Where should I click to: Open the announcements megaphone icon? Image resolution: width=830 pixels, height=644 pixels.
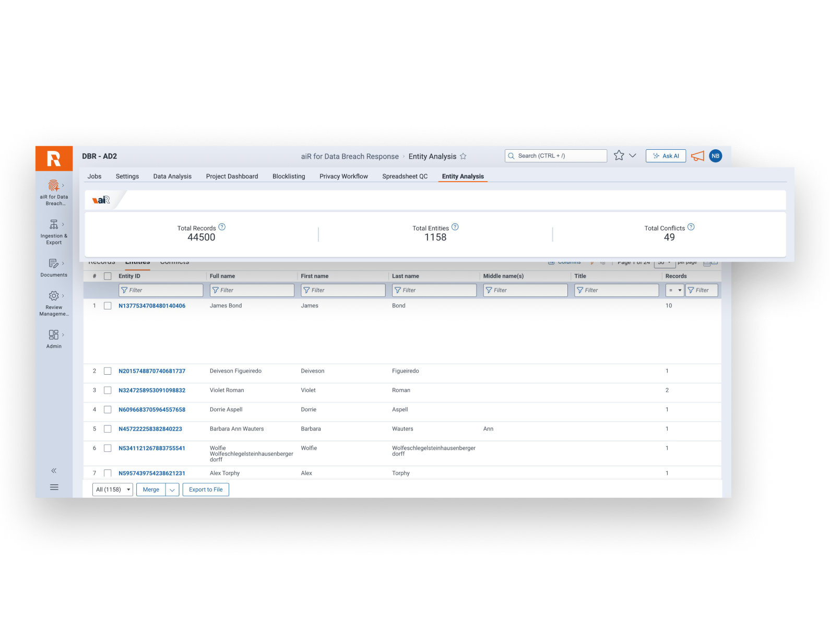click(x=697, y=156)
